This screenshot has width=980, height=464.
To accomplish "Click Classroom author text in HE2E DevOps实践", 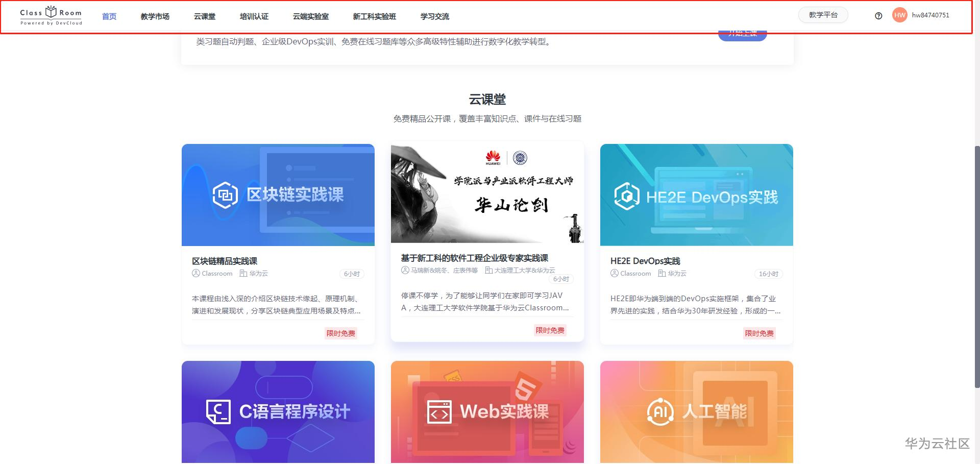I will (x=635, y=274).
